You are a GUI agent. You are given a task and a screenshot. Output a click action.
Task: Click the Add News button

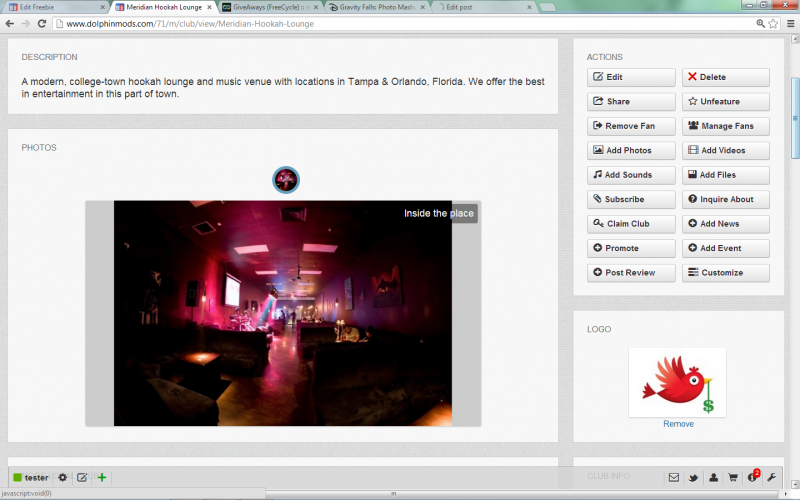(726, 224)
